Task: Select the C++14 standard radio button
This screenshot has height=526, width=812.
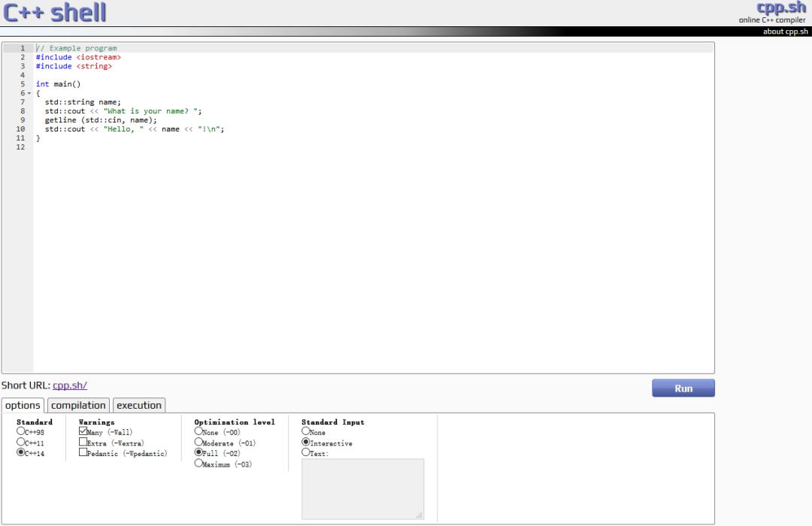Action: (21, 452)
